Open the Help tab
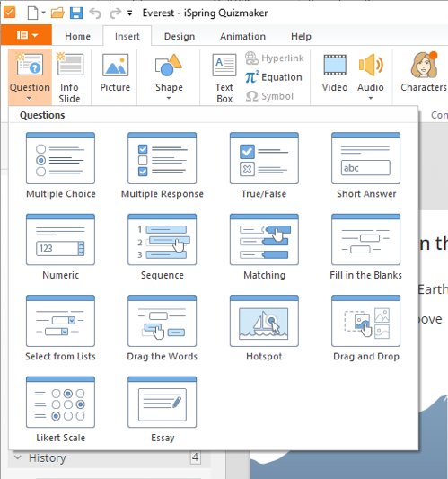 [301, 36]
